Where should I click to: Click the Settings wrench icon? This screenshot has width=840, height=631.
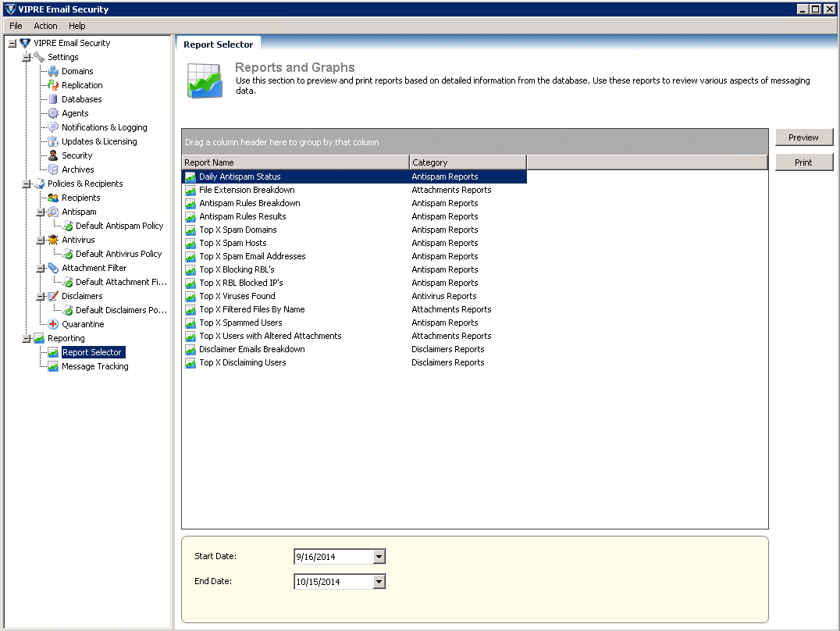coord(39,57)
